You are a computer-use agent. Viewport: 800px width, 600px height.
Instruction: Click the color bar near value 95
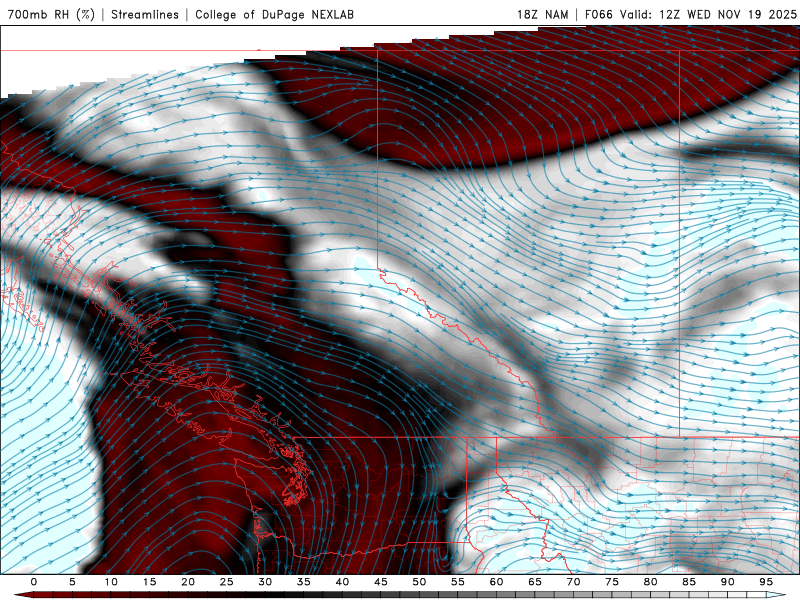pyautogui.click(x=766, y=595)
